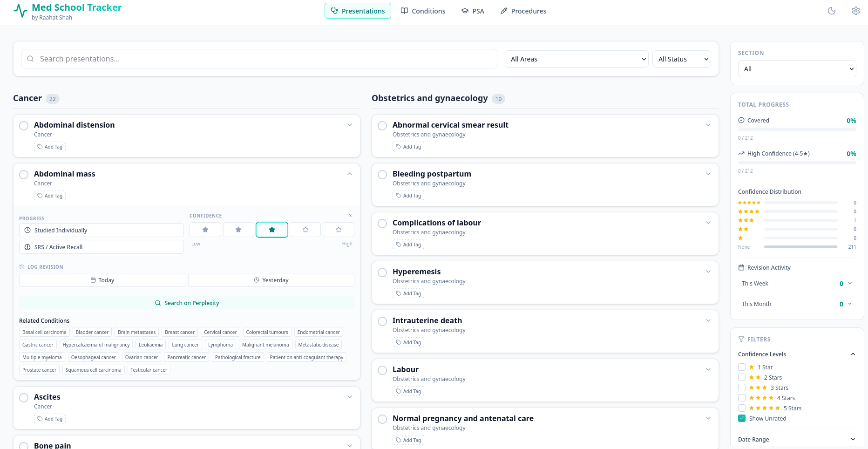Select the fifth confidence star
868x449 pixels.
[x=339, y=230]
